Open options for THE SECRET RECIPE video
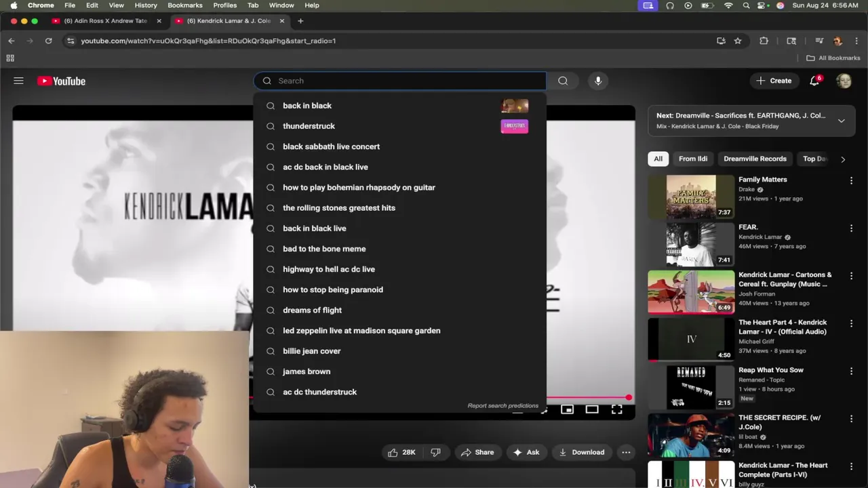The height and width of the screenshot is (488, 868). (851, 419)
